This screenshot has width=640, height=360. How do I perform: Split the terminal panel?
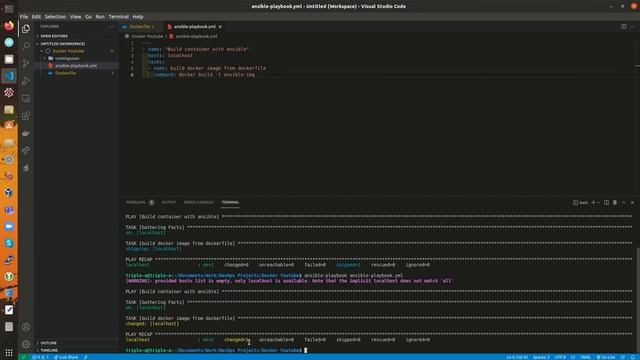[606, 202]
